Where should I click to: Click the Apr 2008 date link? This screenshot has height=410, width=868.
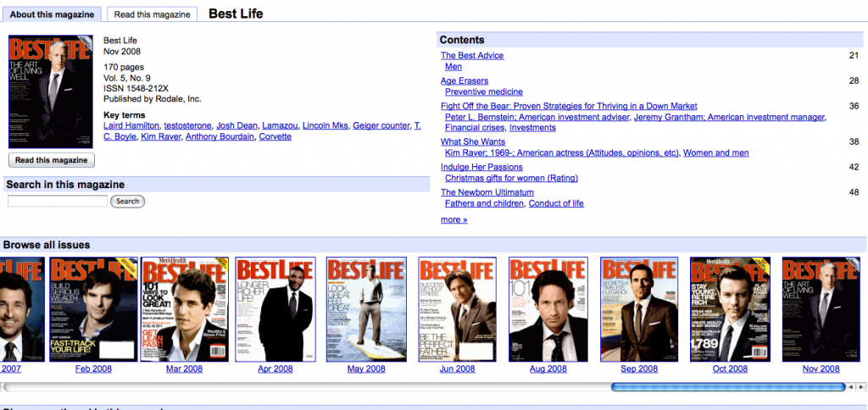[x=275, y=369]
